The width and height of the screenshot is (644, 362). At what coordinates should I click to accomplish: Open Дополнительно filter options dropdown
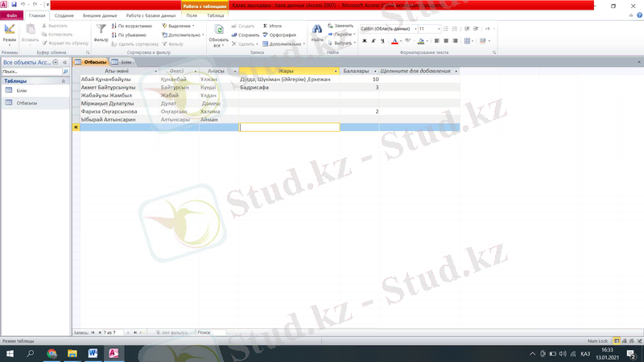coord(183,35)
